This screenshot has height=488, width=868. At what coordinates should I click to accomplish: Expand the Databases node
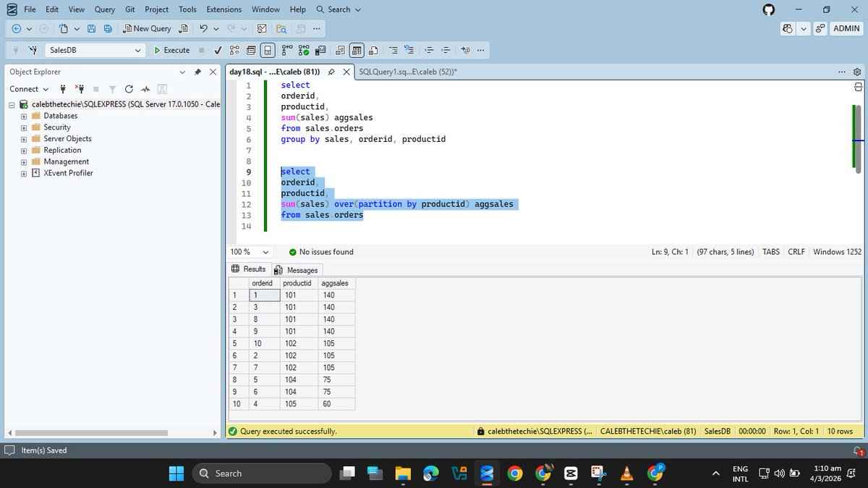pos(24,116)
